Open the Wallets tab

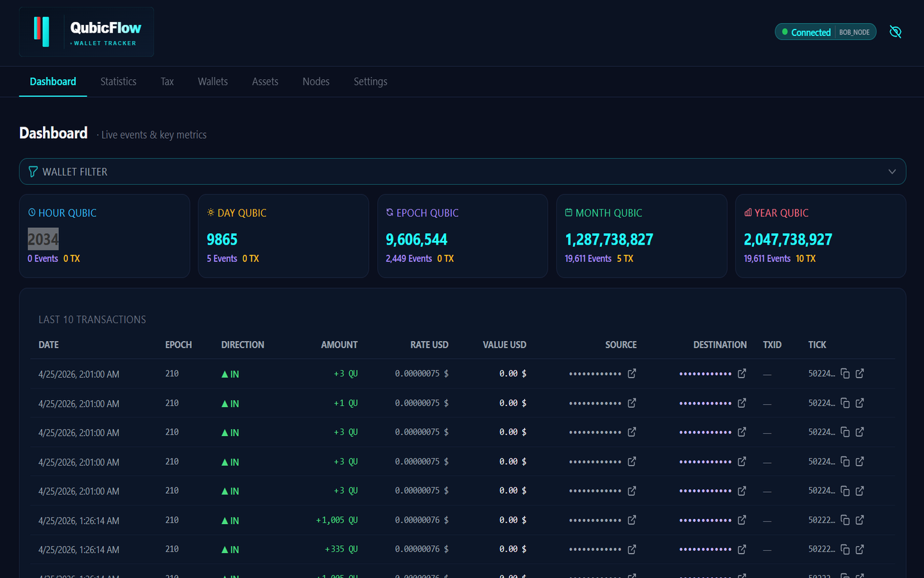point(212,82)
